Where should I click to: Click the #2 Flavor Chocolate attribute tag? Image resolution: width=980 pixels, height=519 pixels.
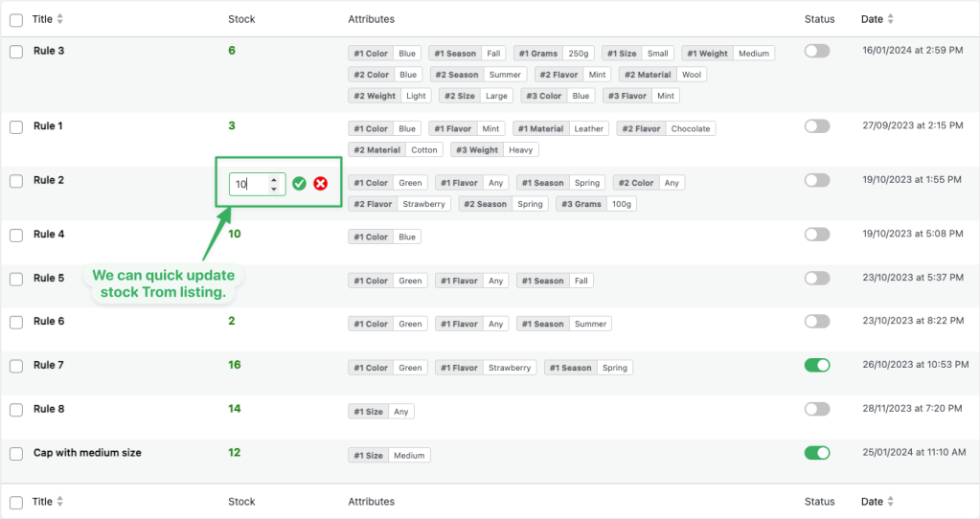[x=666, y=128]
